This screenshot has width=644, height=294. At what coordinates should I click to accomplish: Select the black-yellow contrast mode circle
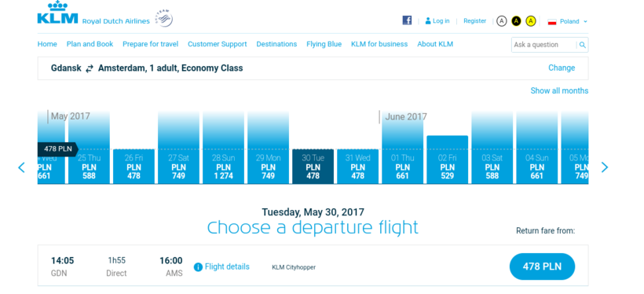(x=516, y=21)
